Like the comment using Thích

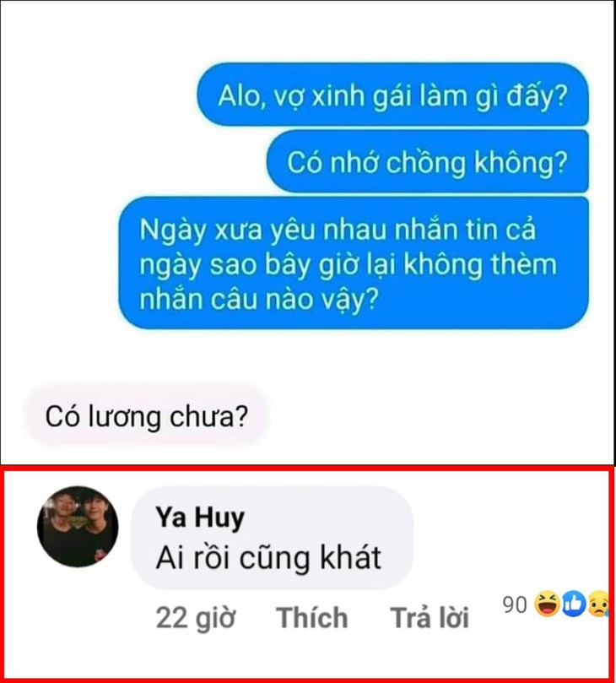point(311,617)
